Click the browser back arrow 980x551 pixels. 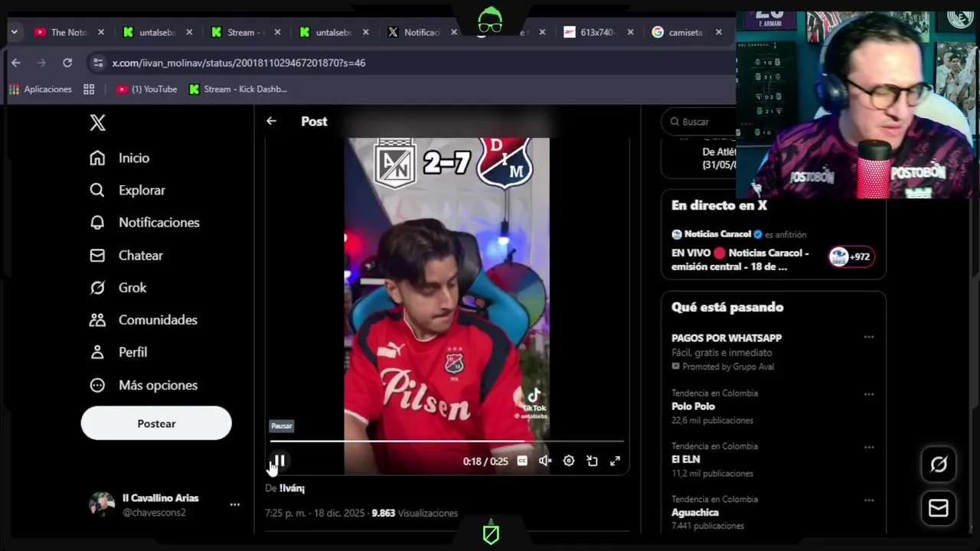16,63
